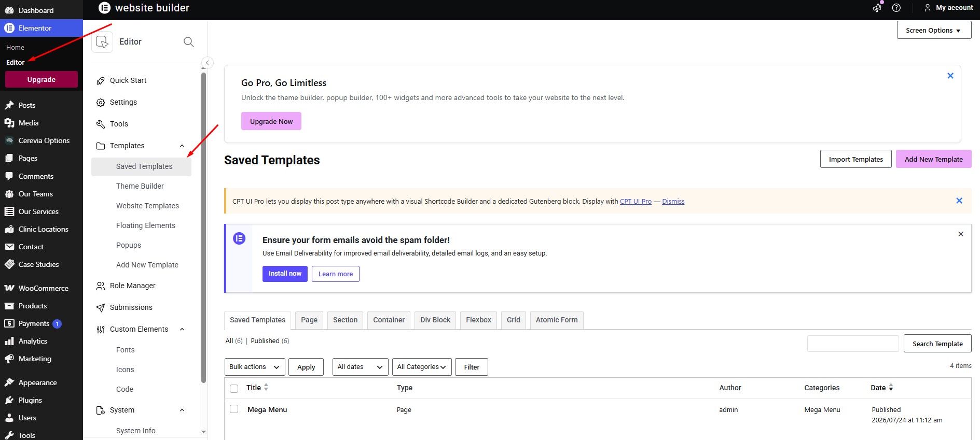980x440 pixels.
Task: Collapse the Custom Elements section chevron
Action: tap(182, 330)
